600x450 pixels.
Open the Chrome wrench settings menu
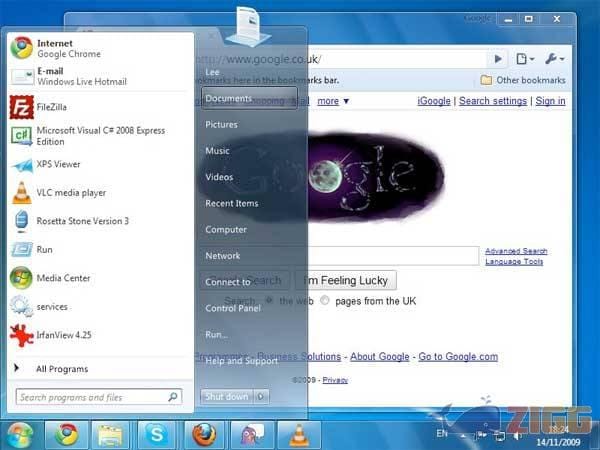(x=554, y=59)
